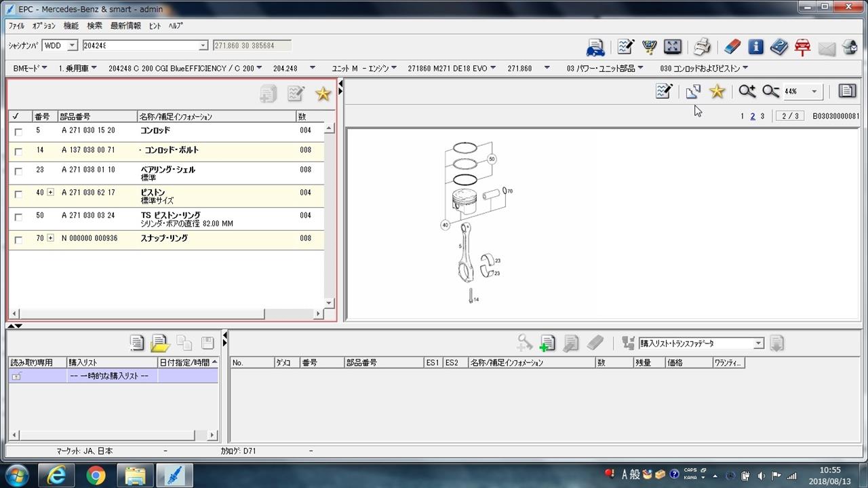The height and width of the screenshot is (488, 868).
Task: Open the 購入リスト・トランスファデータ dropdown
Action: click(x=759, y=343)
